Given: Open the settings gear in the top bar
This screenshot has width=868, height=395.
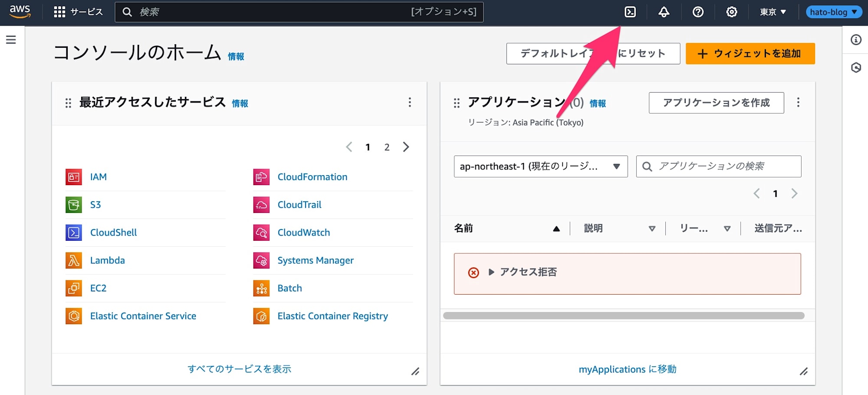Looking at the screenshot, I should tap(732, 12).
